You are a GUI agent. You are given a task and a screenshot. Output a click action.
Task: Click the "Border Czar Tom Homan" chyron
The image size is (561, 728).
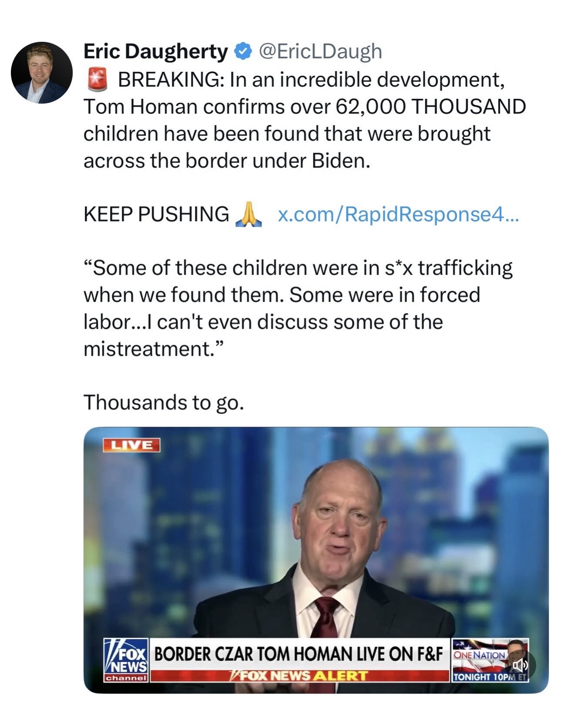tap(299, 654)
